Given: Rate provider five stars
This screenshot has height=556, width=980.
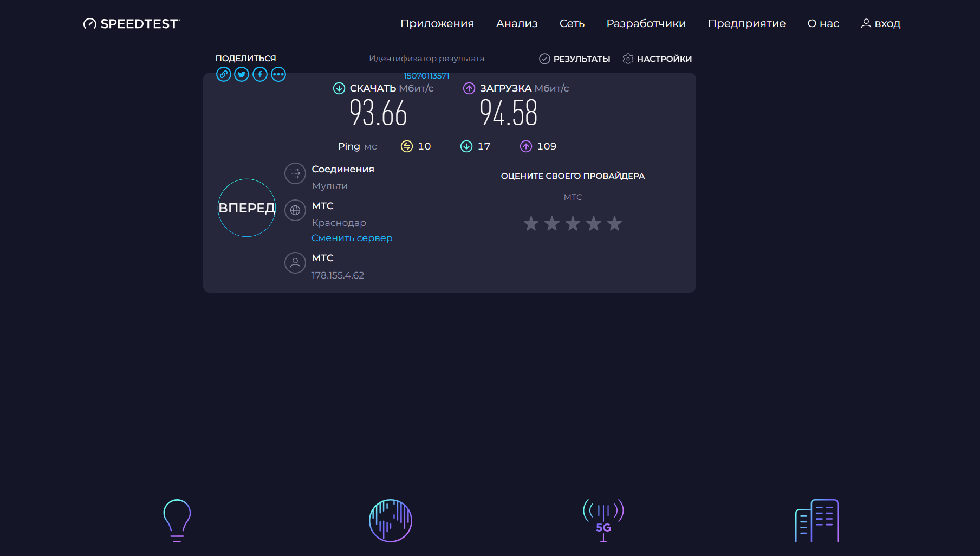Looking at the screenshot, I should point(614,223).
